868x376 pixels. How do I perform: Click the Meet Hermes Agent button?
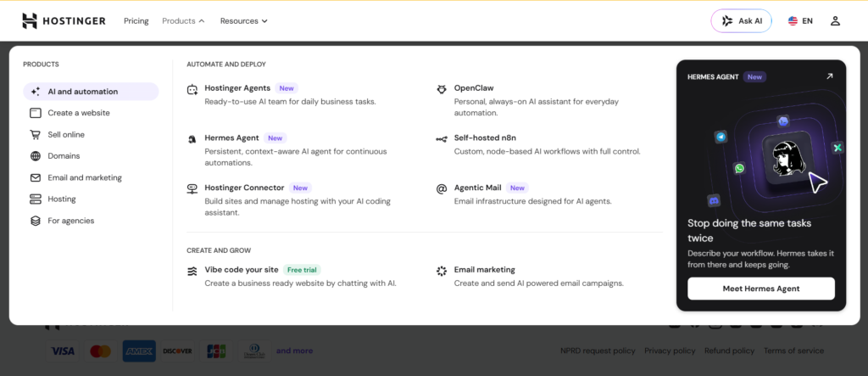tap(760, 289)
